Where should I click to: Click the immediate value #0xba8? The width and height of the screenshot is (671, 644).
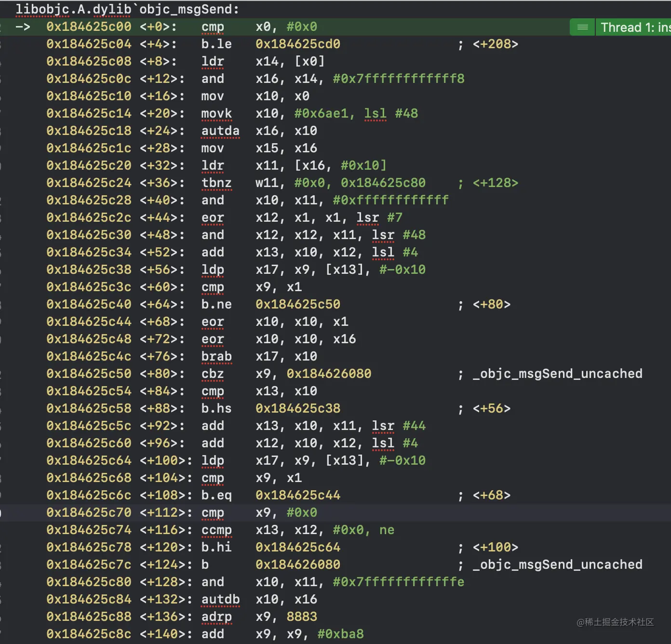click(x=340, y=634)
